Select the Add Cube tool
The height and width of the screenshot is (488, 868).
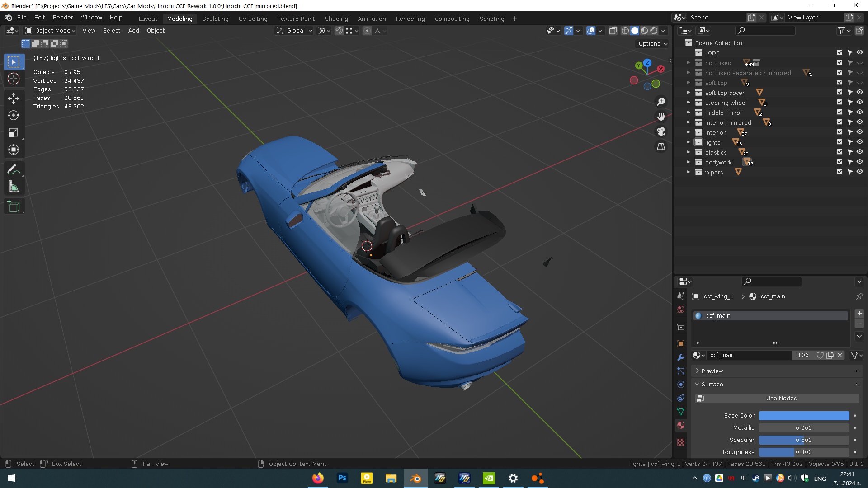tap(14, 206)
